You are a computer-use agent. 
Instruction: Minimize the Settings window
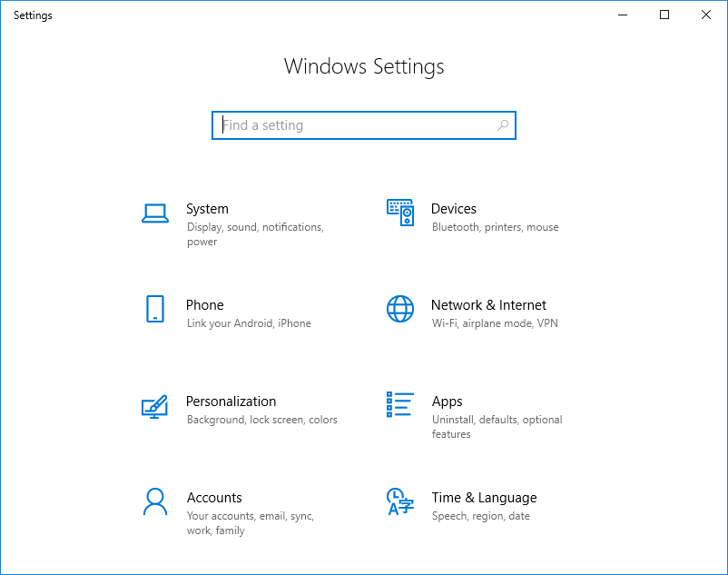[x=623, y=15]
